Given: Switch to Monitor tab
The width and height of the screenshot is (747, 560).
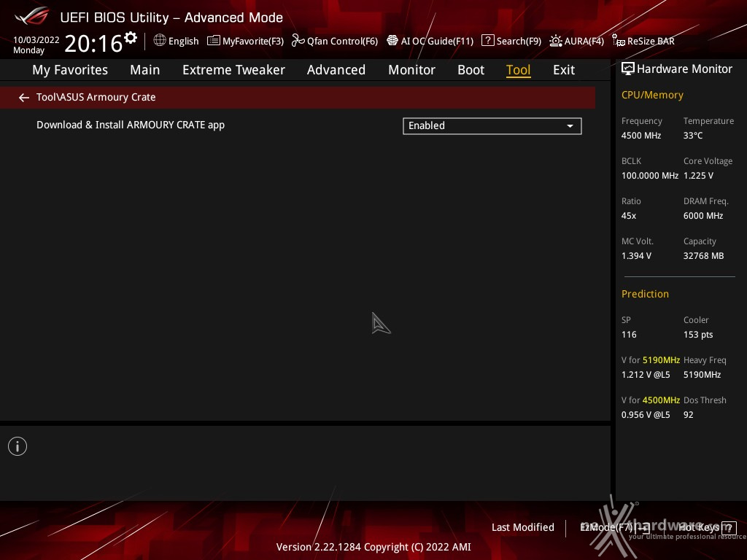Looking at the screenshot, I should 411,70.
